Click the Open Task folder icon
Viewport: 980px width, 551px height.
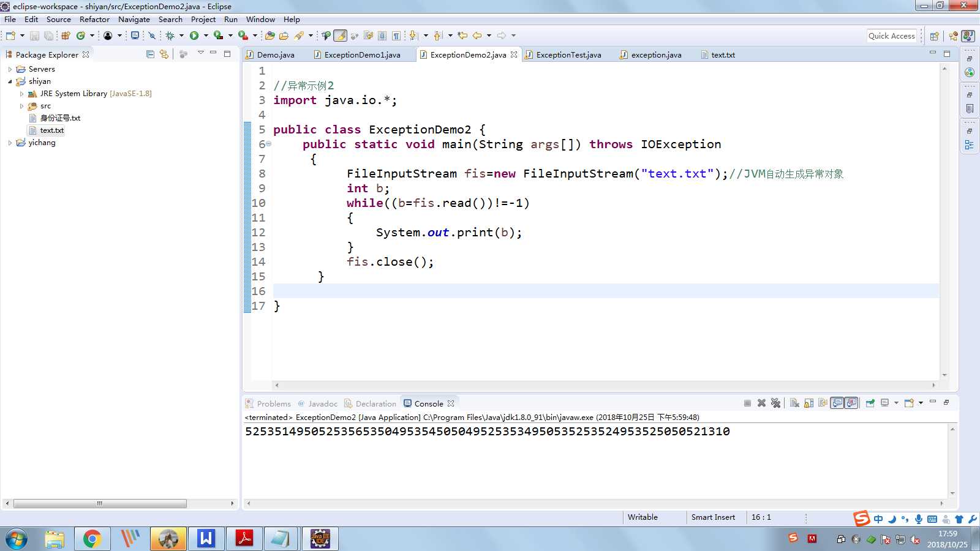point(284,36)
